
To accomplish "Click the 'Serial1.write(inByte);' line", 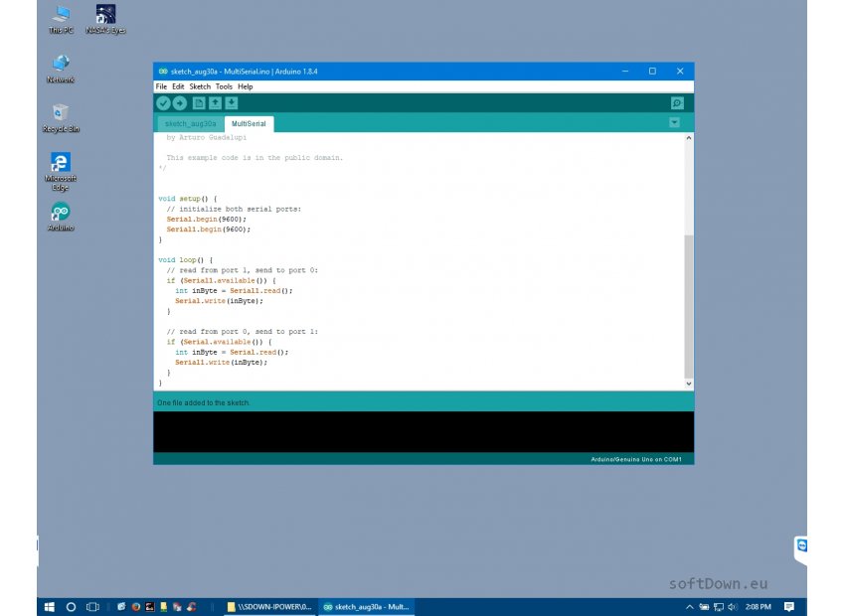I will point(221,363).
